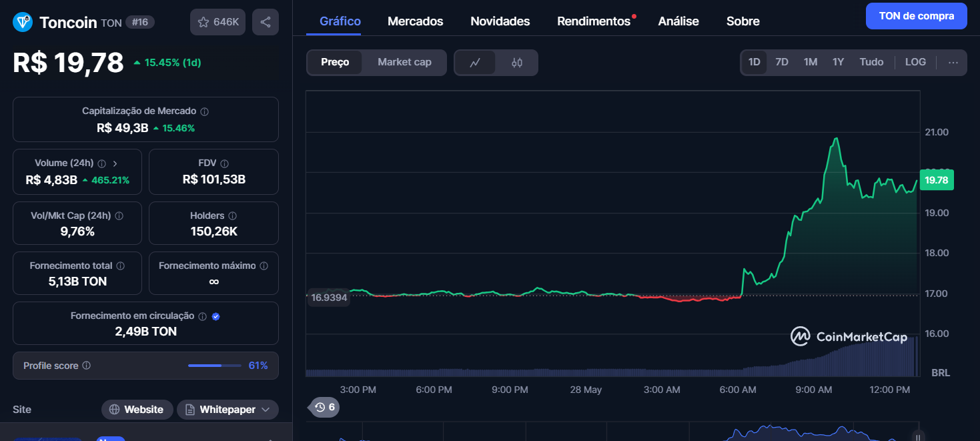Click the #16 rank badge
Viewport: 980px width, 441px height.
[x=140, y=22]
